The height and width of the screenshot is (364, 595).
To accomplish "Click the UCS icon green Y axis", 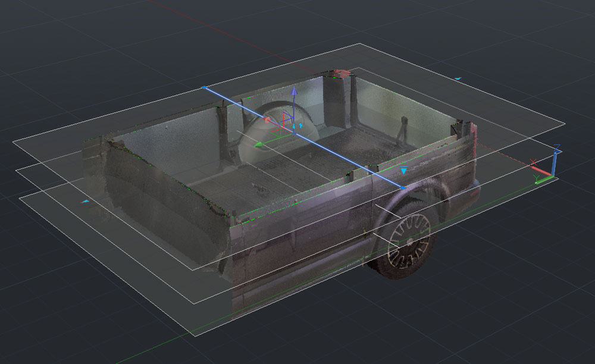I will [x=544, y=180].
